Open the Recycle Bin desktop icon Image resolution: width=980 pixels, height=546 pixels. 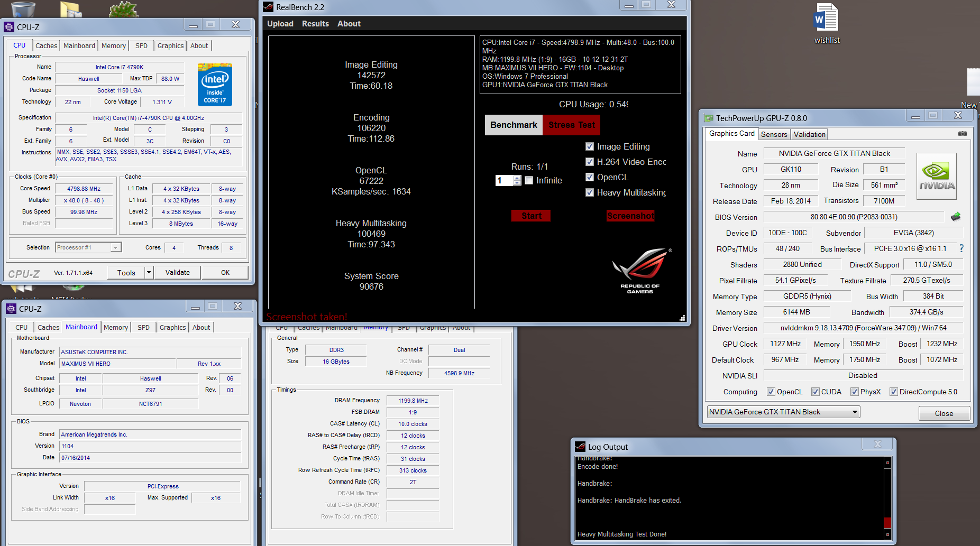tap(23, 8)
